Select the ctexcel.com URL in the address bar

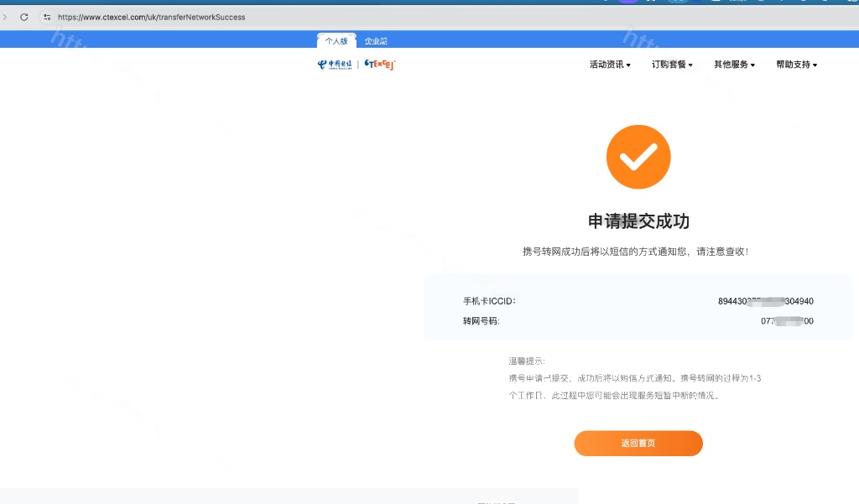[x=152, y=17]
